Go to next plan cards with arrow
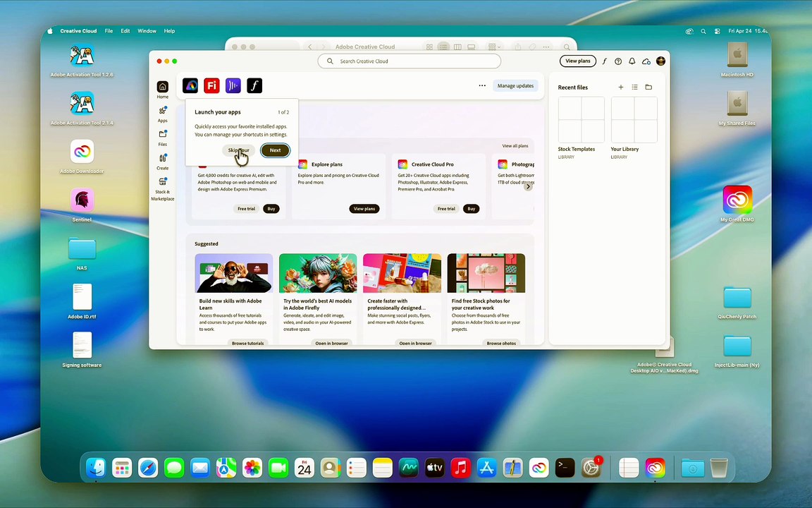The image size is (812, 508). [x=528, y=186]
